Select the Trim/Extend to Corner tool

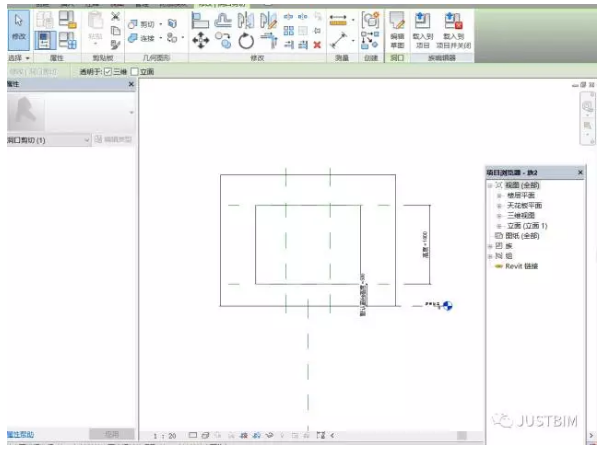point(269,41)
